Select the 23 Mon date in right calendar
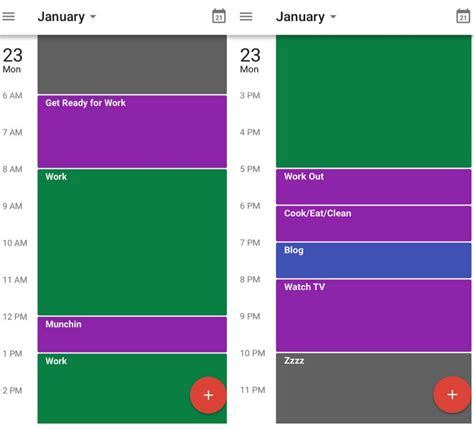Viewport: 474px width, 430px height. point(250,60)
